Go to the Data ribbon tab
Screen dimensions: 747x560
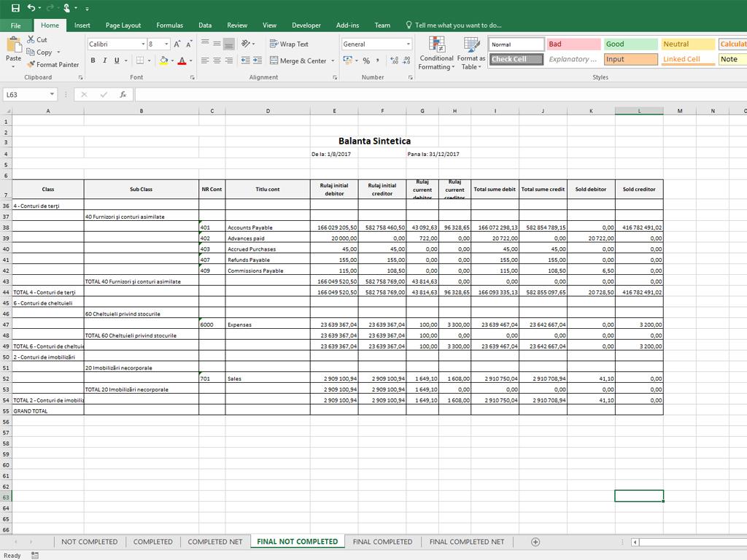205,26
